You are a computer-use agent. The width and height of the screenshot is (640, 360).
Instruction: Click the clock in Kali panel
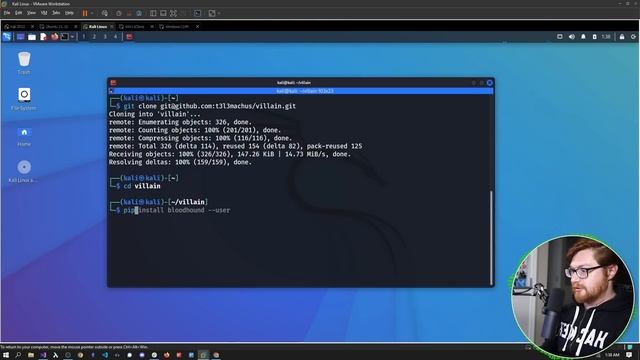pos(606,37)
